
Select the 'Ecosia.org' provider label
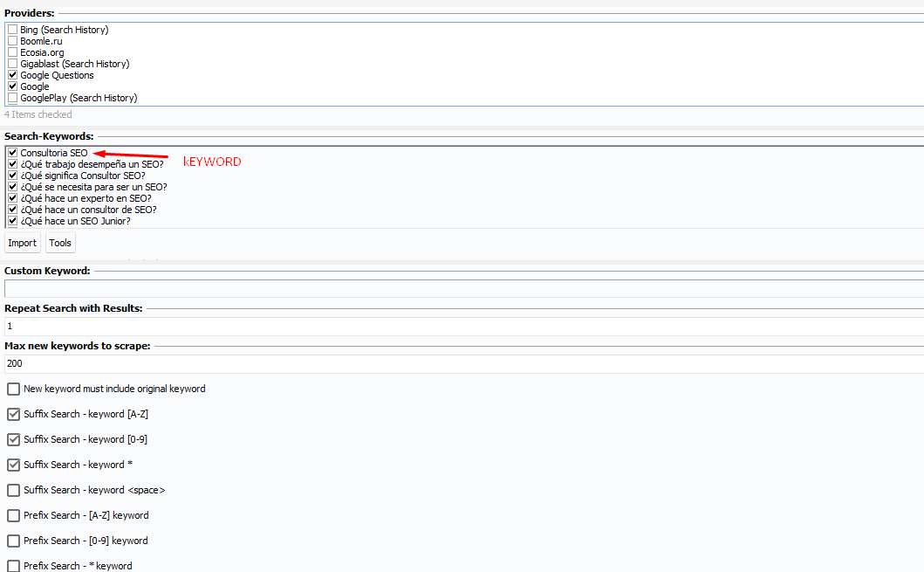pos(43,52)
